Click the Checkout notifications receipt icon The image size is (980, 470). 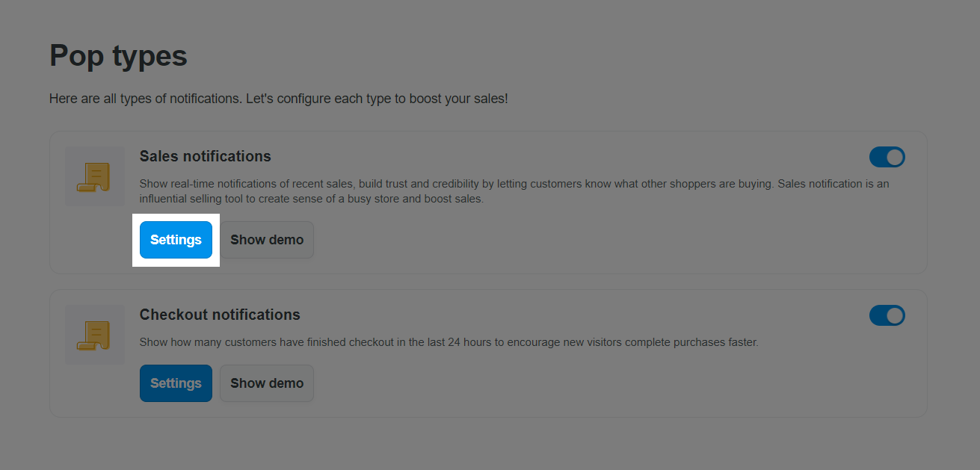(94, 335)
